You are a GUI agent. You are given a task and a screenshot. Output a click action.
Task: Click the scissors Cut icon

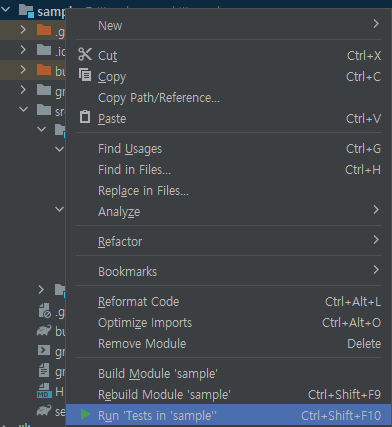tap(85, 54)
